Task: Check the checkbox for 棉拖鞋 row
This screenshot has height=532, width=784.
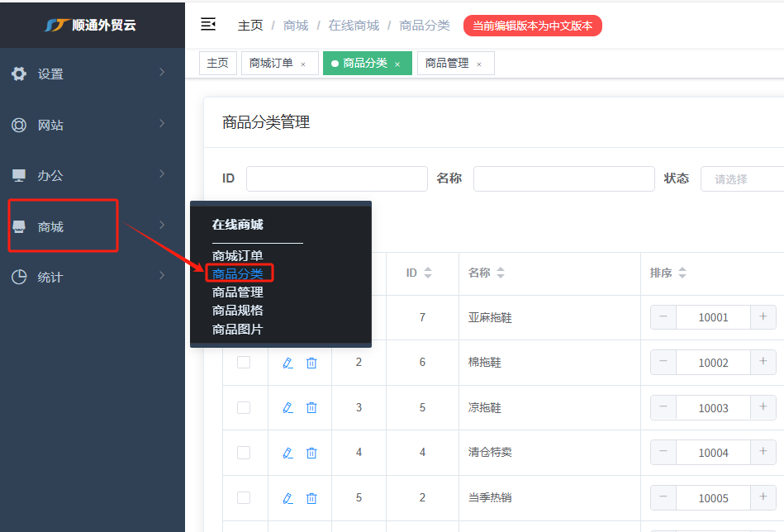Action: point(244,362)
